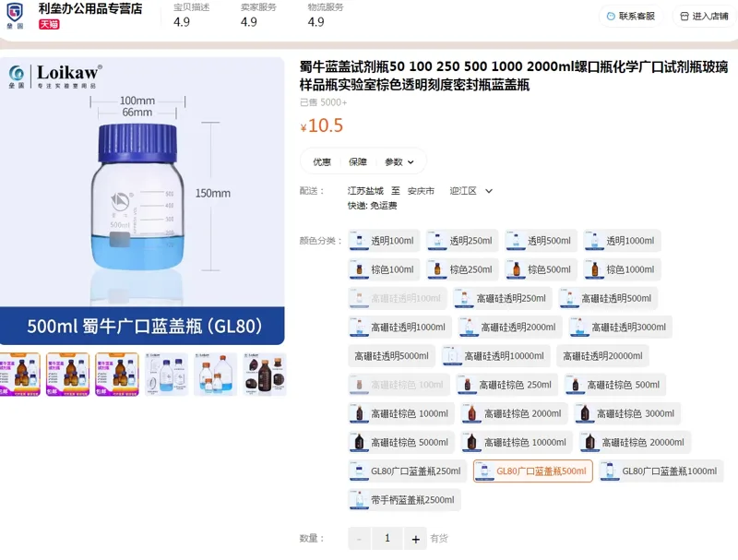Click the product title text
Screen dimensions: 738x560
(514, 76)
